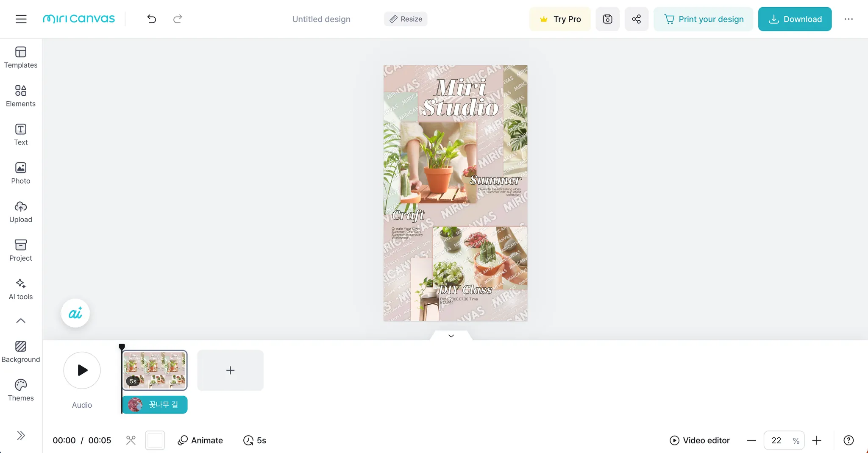
Task: Expand the side panel with double arrows
Action: (x=21, y=436)
